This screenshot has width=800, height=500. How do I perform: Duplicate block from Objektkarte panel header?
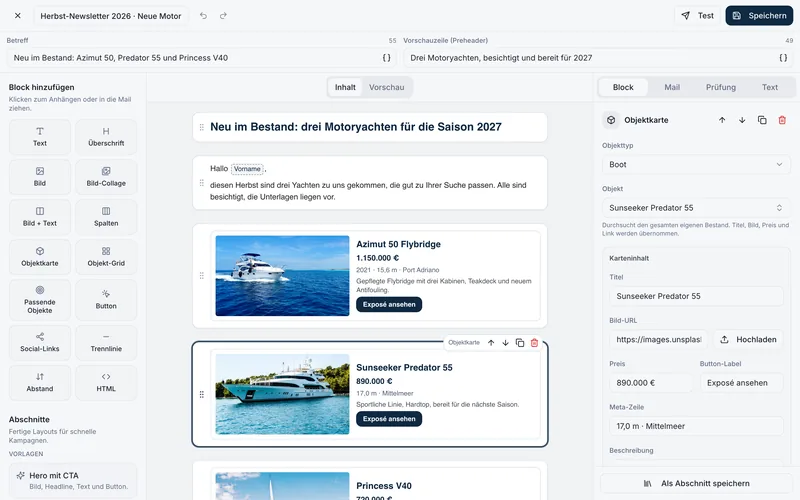click(762, 120)
